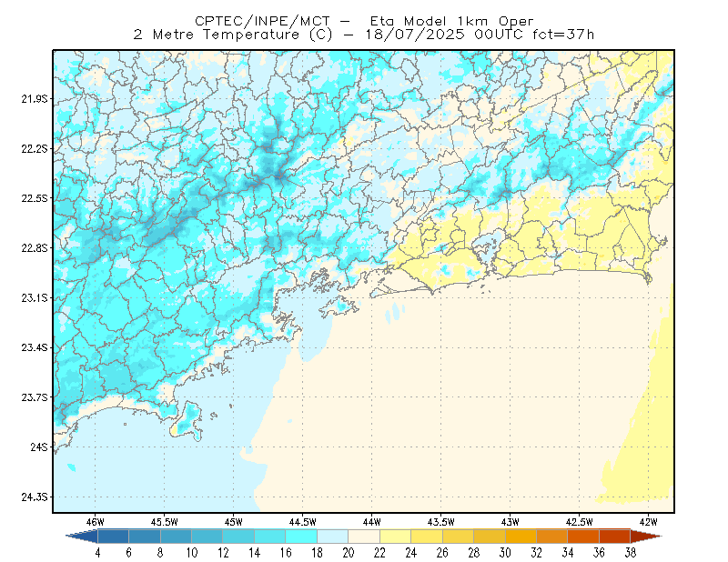Image resolution: width=728 pixels, height=562 pixels.
Task: Click the 30-32 orange legend swatch
Action: coord(521,537)
